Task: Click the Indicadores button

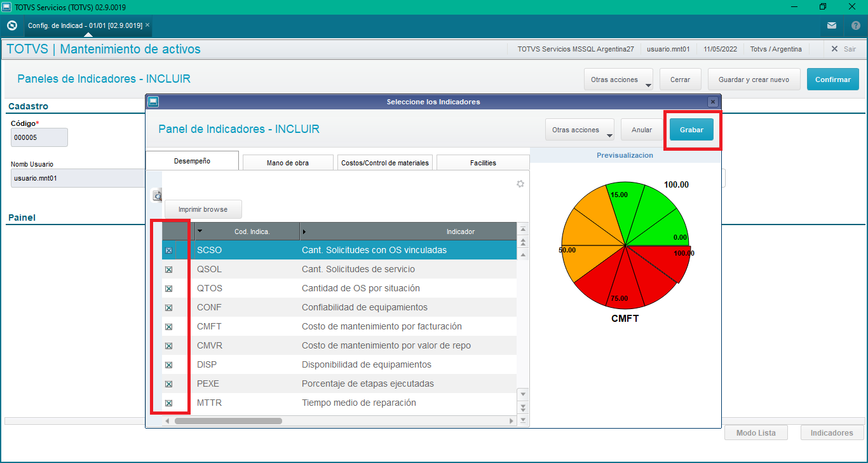Action: (x=832, y=432)
